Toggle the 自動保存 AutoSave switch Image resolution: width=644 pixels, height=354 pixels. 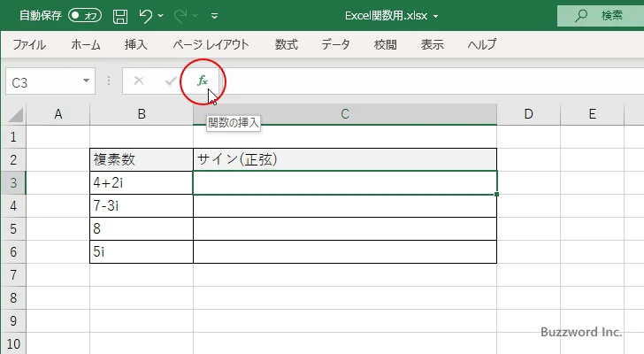pos(85,16)
